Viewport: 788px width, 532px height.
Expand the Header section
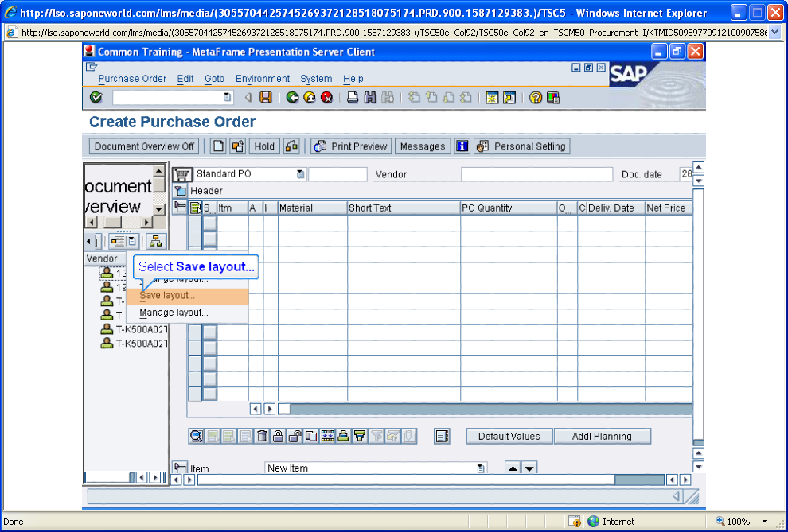(180, 191)
